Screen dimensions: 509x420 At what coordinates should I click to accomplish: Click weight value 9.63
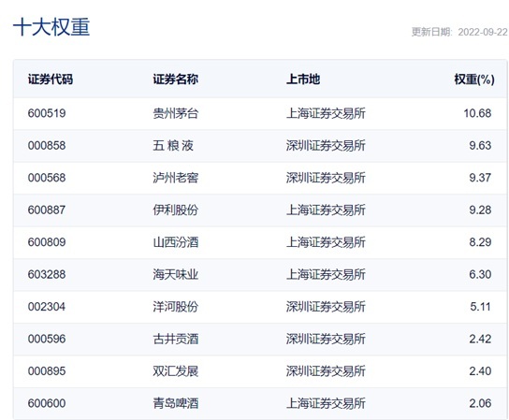click(480, 145)
